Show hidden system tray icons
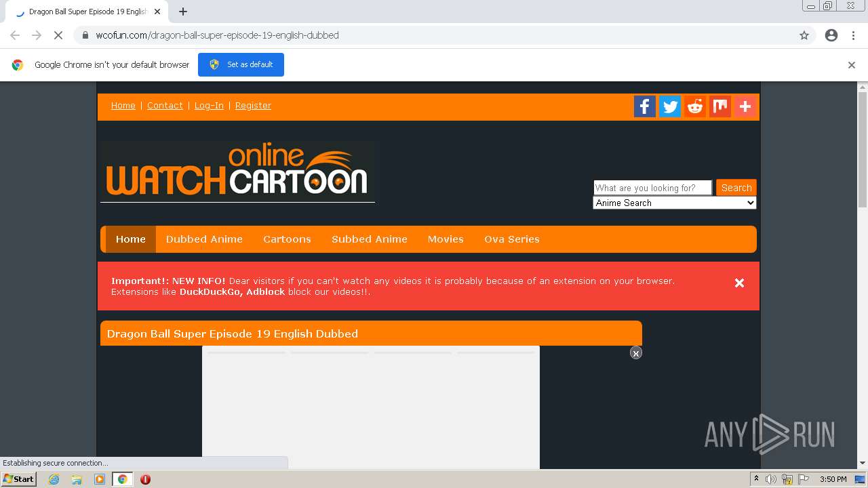The image size is (868, 488). point(756,479)
